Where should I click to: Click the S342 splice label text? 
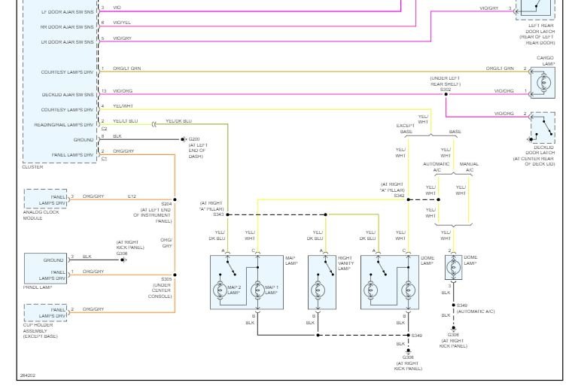(400, 196)
